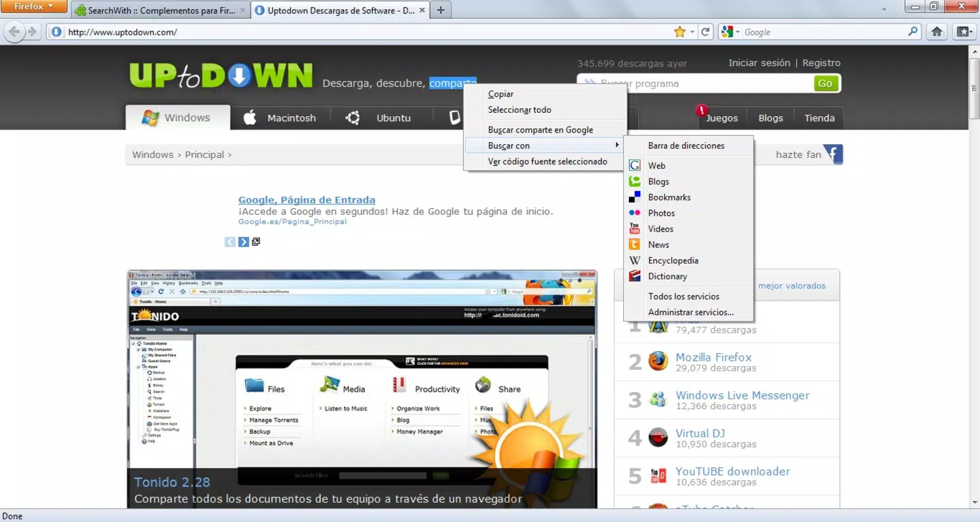Open the Google, Página de Entrada ad link

click(x=307, y=200)
